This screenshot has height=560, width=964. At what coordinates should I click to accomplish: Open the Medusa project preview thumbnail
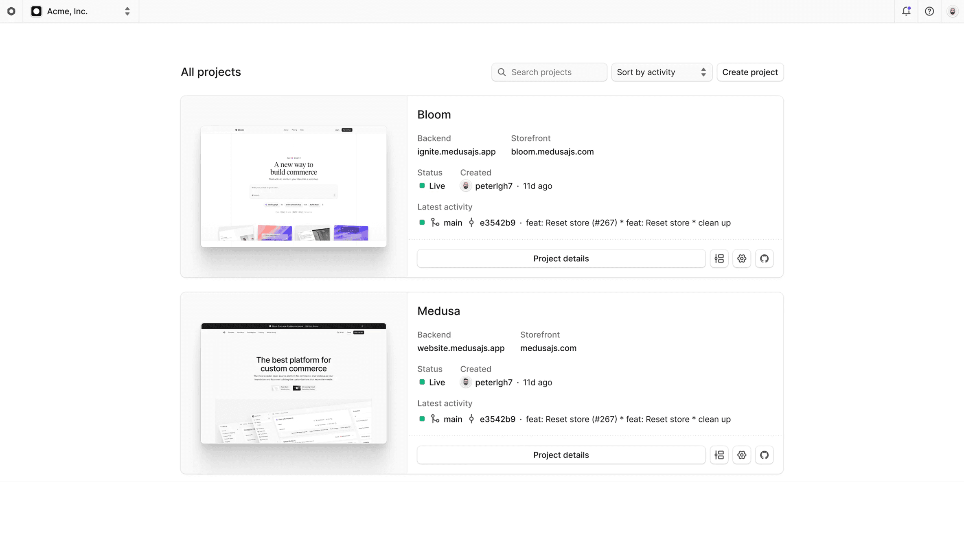[x=294, y=383]
